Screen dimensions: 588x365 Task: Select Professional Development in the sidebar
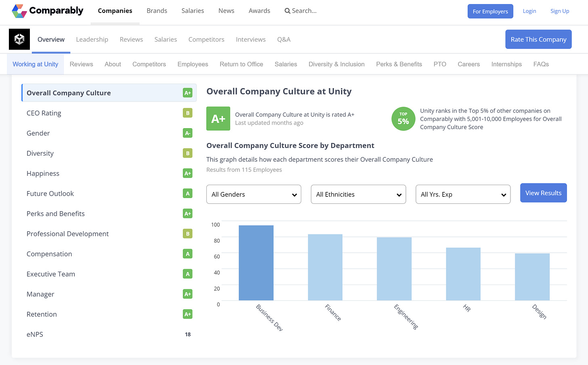click(109, 234)
